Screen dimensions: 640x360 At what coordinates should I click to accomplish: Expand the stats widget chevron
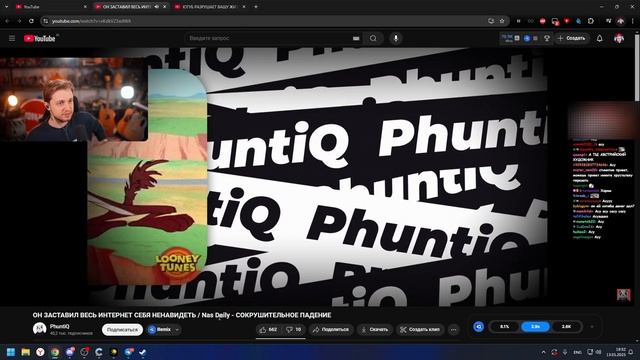coord(592,327)
